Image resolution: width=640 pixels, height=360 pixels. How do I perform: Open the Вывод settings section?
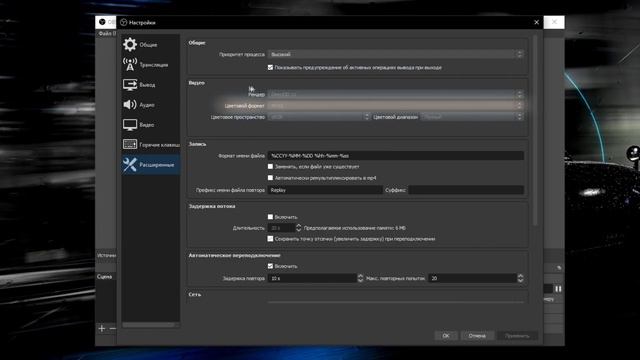[x=150, y=84]
